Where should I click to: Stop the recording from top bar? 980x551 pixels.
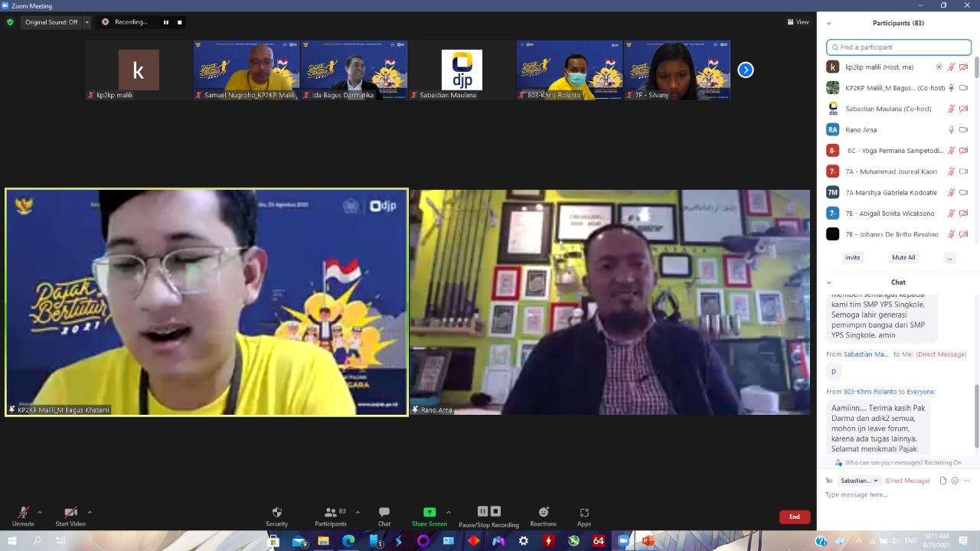pos(180,22)
